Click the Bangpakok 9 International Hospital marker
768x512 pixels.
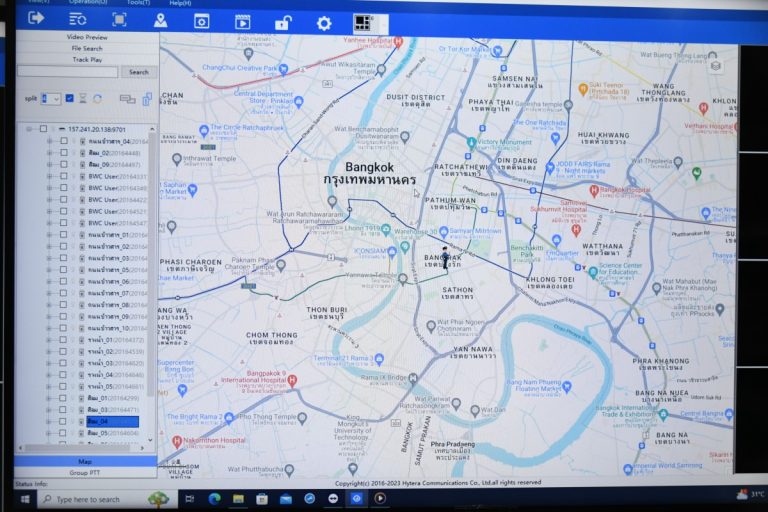292,380
